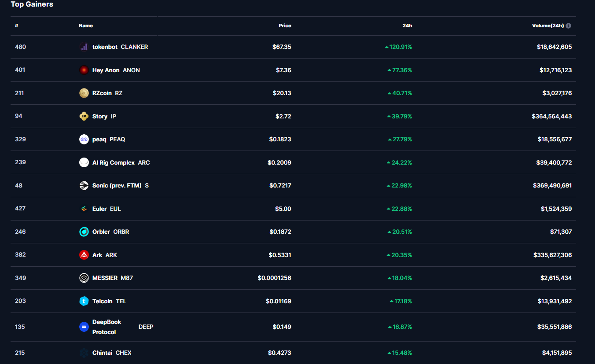
Task: Open the Euler EUL coin link
Action: [x=99, y=209]
